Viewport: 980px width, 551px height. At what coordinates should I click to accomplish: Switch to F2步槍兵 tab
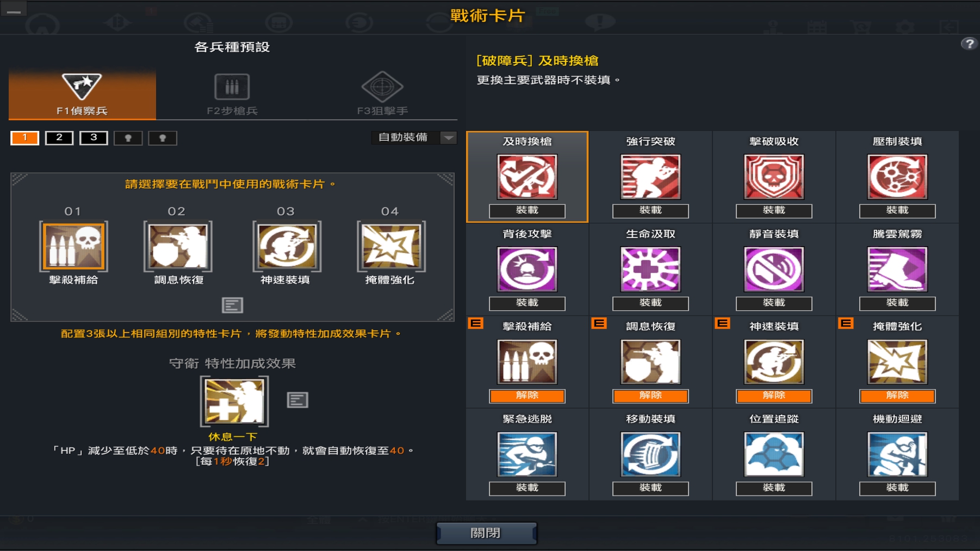[232, 95]
